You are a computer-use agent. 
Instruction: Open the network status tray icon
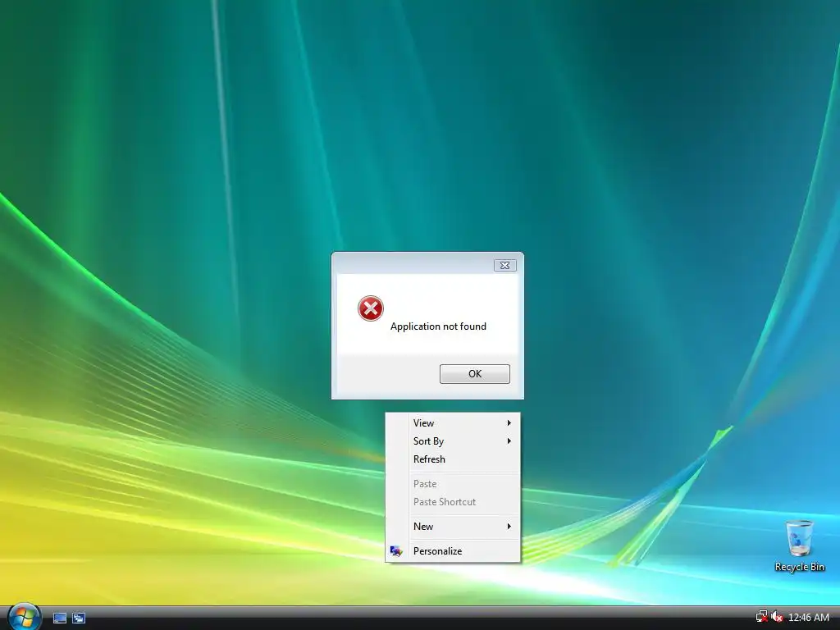pos(761,617)
